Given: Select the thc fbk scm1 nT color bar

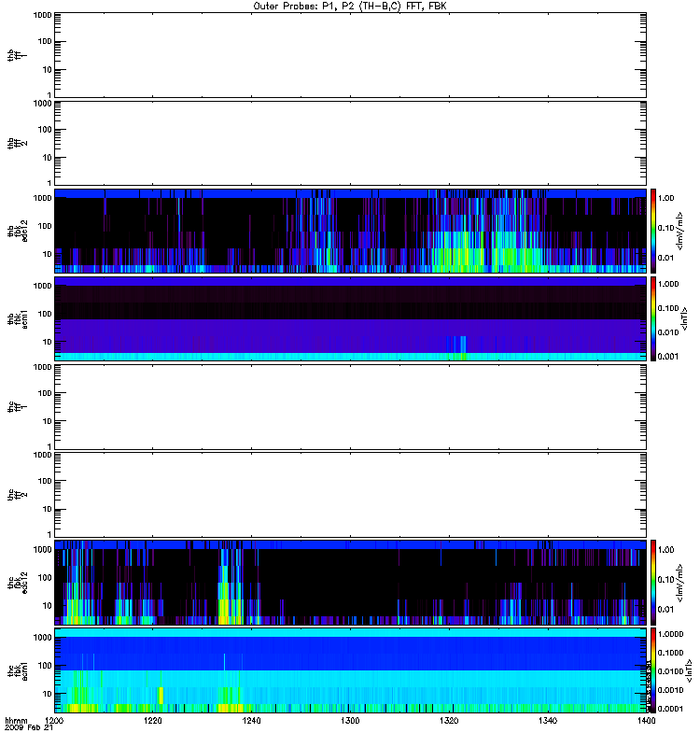Looking at the screenshot, I should pyautogui.click(x=653, y=670).
